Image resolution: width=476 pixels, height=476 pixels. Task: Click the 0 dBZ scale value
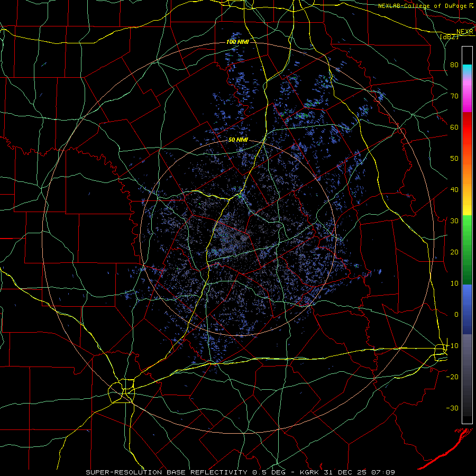point(456,315)
